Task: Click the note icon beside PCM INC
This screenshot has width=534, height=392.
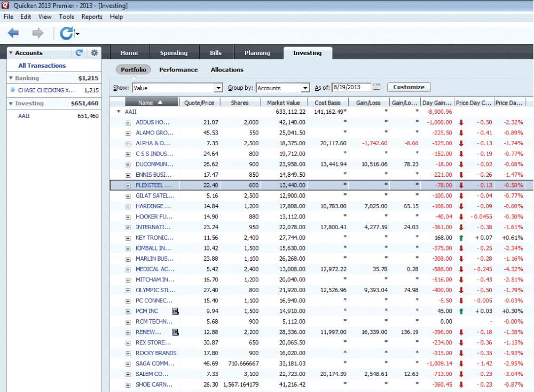Action: (175, 311)
